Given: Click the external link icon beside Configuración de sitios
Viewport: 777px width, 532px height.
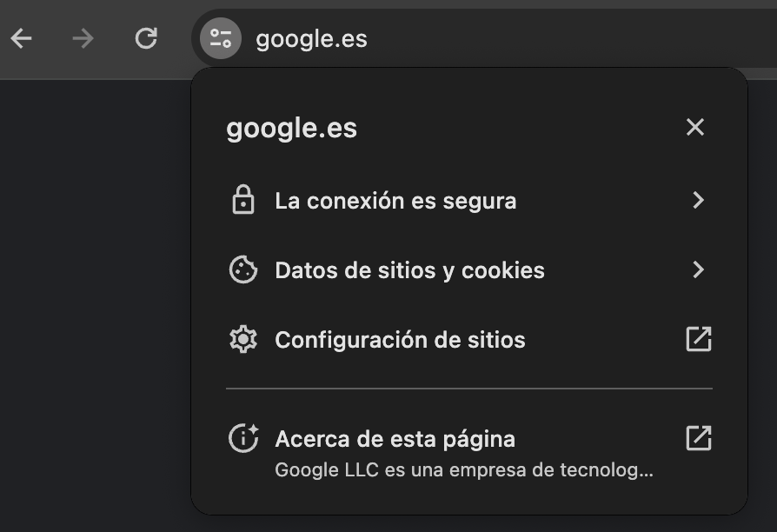Looking at the screenshot, I should [698, 339].
